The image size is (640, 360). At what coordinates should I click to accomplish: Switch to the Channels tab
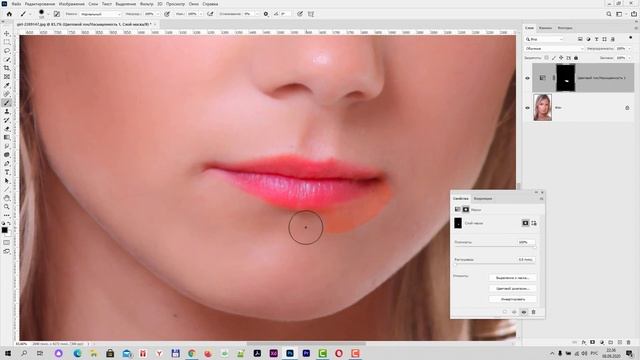[x=545, y=28]
